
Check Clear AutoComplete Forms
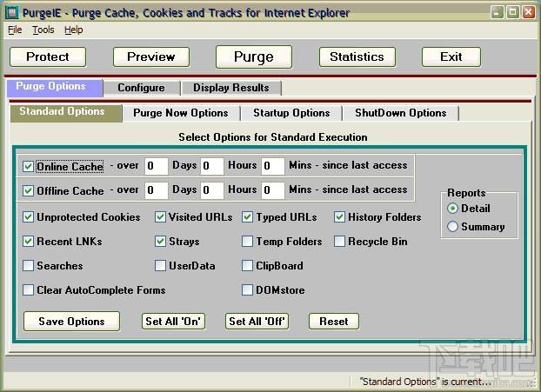28,290
